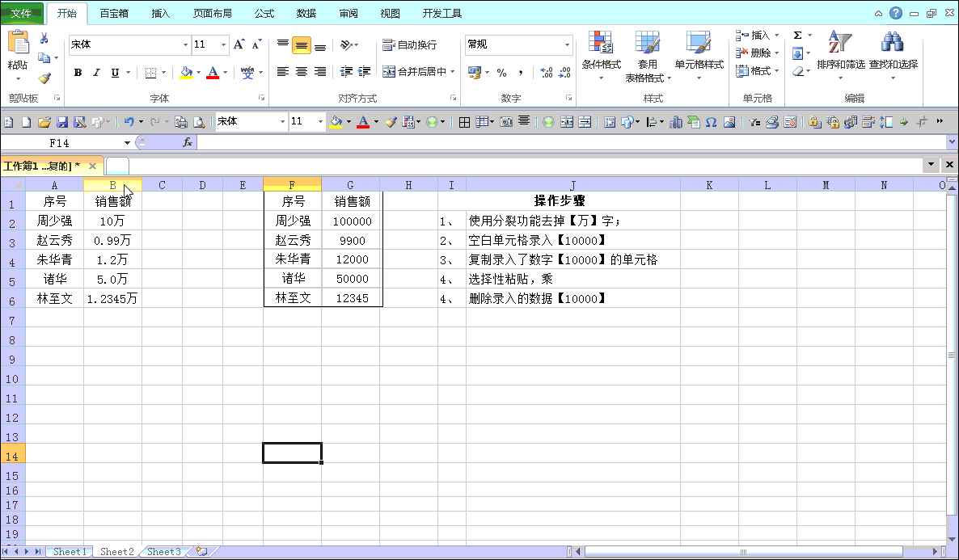
Task: Click the Omega symbol icon
Action: point(711,122)
